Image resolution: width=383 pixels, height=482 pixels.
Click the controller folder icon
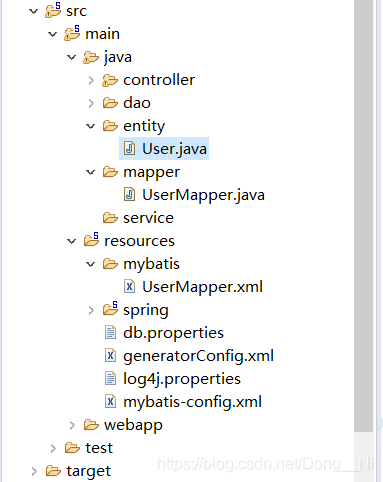point(110,80)
